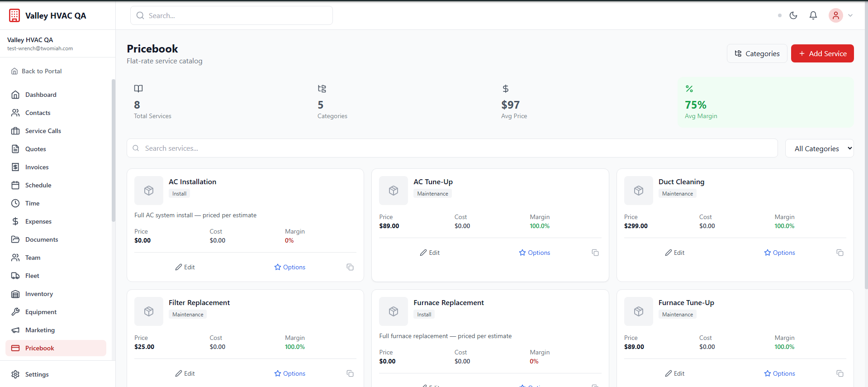This screenshot has height=387, width=868.
Task: Open the Categories manager button
Action: [757, 53]
